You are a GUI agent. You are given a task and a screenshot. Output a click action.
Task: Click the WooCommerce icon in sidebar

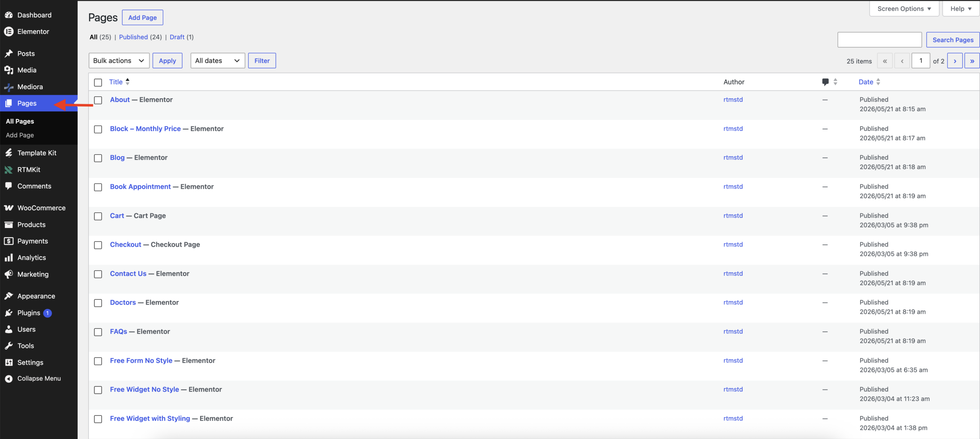(9, 208)
